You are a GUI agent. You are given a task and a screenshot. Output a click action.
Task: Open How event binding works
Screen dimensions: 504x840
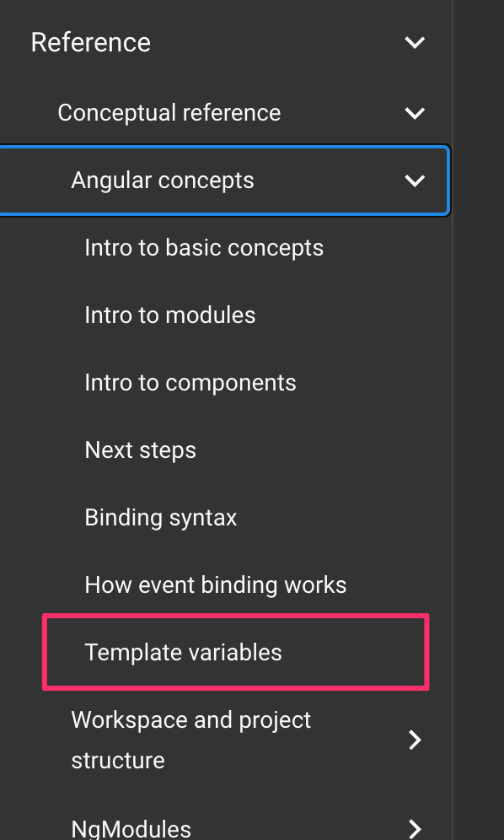[x=215, y=584]
